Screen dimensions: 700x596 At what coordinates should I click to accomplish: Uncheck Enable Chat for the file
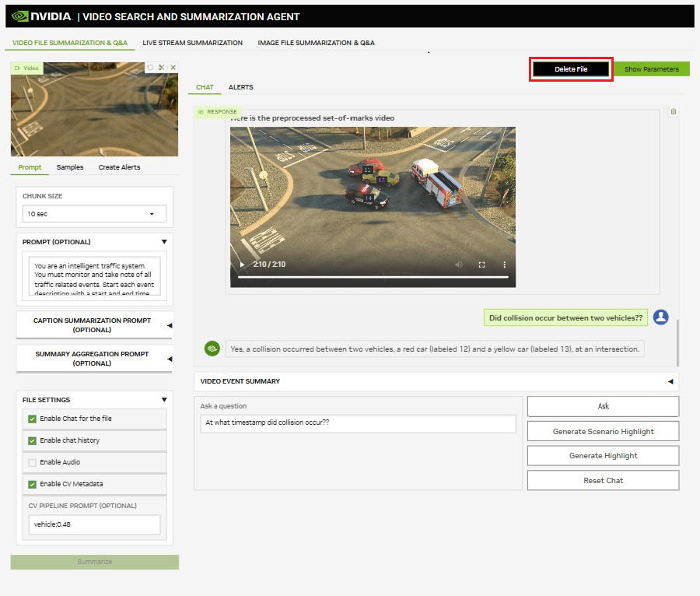[x=33, y=419]
